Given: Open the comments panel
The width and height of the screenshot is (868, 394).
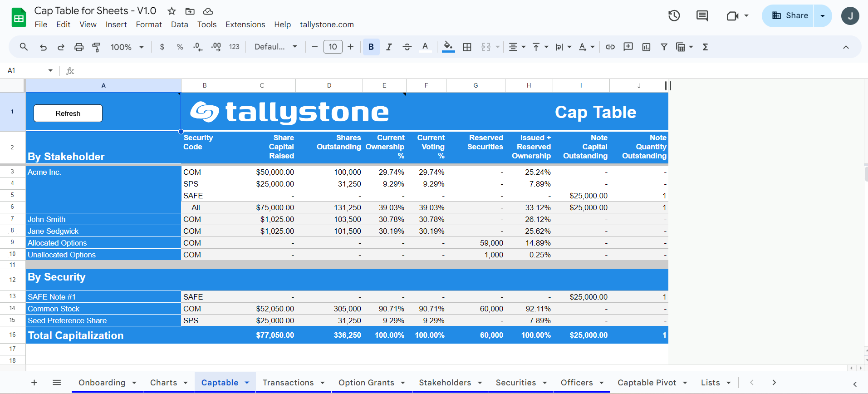Looking at the screenshot, I should [702, 16].
